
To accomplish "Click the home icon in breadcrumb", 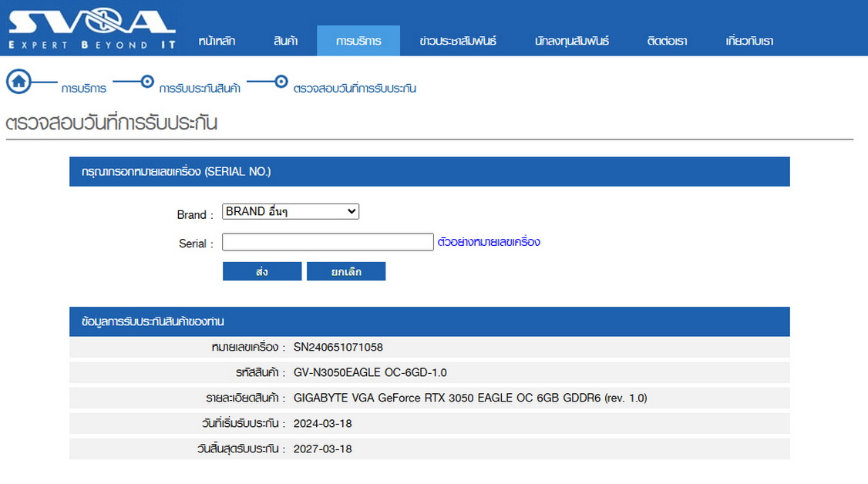I will [x=19, y=81].
